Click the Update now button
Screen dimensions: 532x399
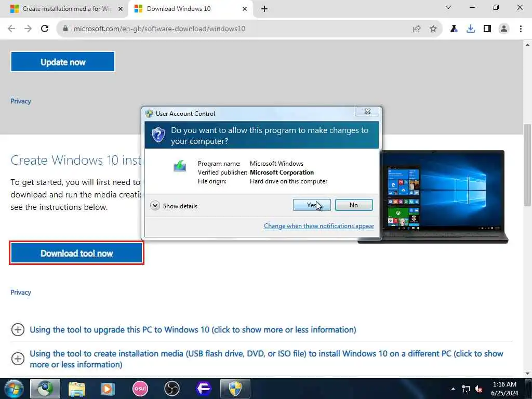point(63,62)
